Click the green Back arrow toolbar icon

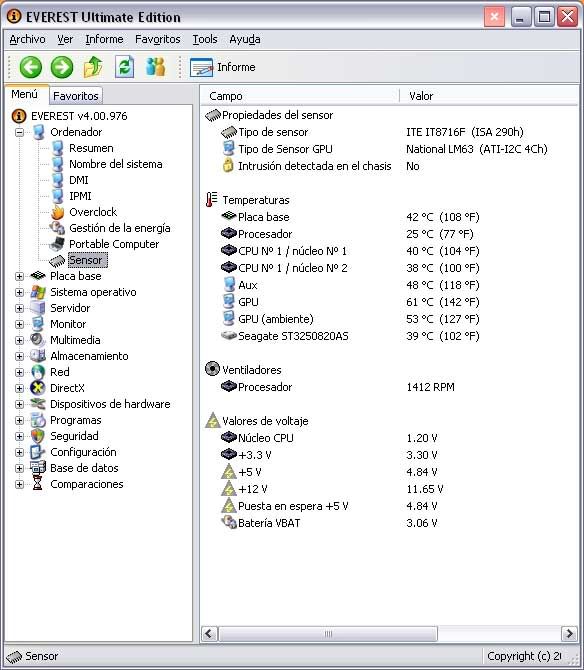coord(31,67)
